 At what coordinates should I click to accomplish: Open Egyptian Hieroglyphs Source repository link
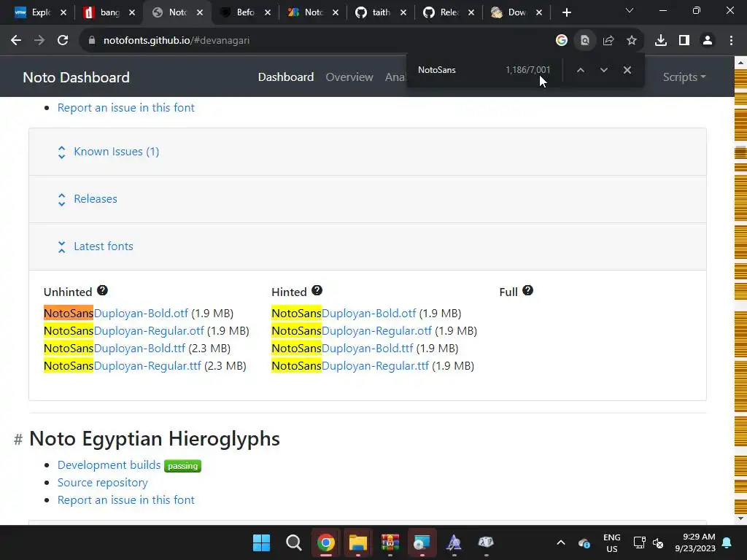102,483
